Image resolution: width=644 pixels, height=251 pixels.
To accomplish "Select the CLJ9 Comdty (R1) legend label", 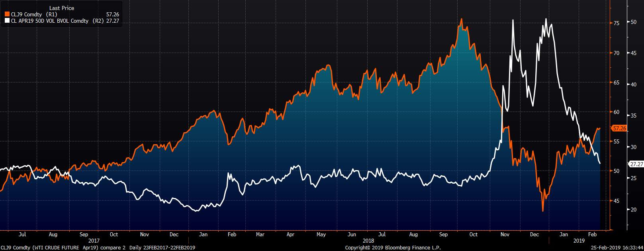I will 34,14.
